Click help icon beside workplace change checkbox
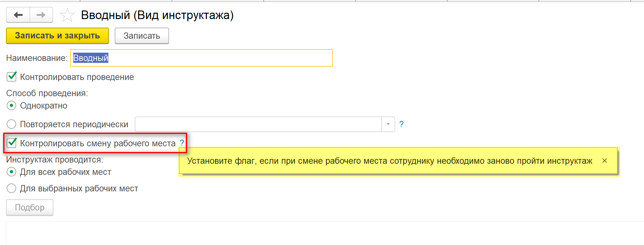Screen dimensions: 644x245 pyautogui.click(x=182, y=143)
